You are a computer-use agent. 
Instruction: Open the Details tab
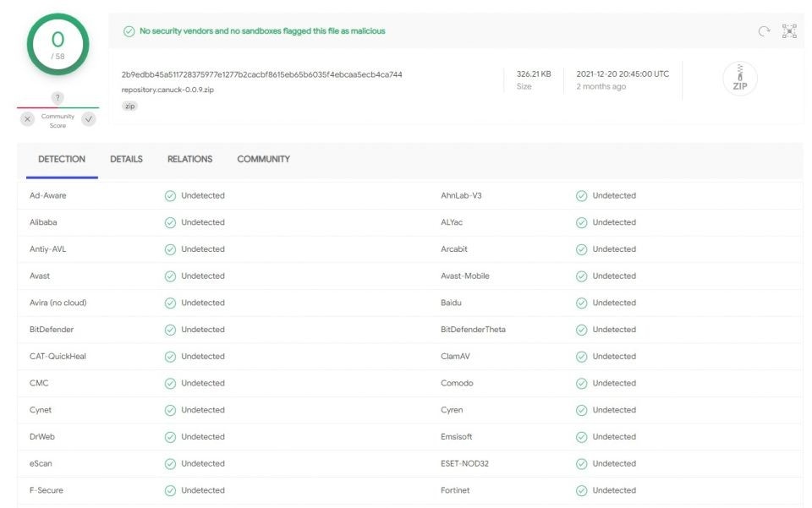[x=126, y=160]
